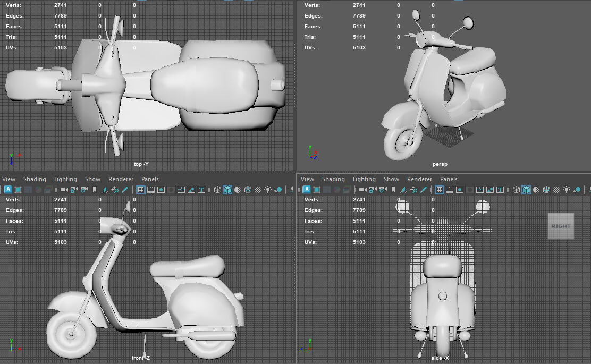Open Lighting menu of side -X panel
This screenshot has height=364, width=591.
click(364, 179)
